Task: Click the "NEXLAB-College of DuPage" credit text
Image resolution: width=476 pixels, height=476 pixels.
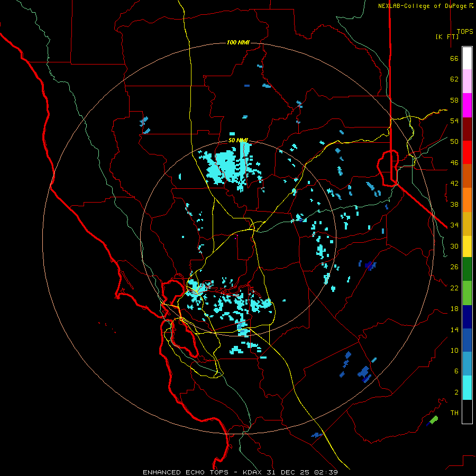Action: [x=423, y=6]
